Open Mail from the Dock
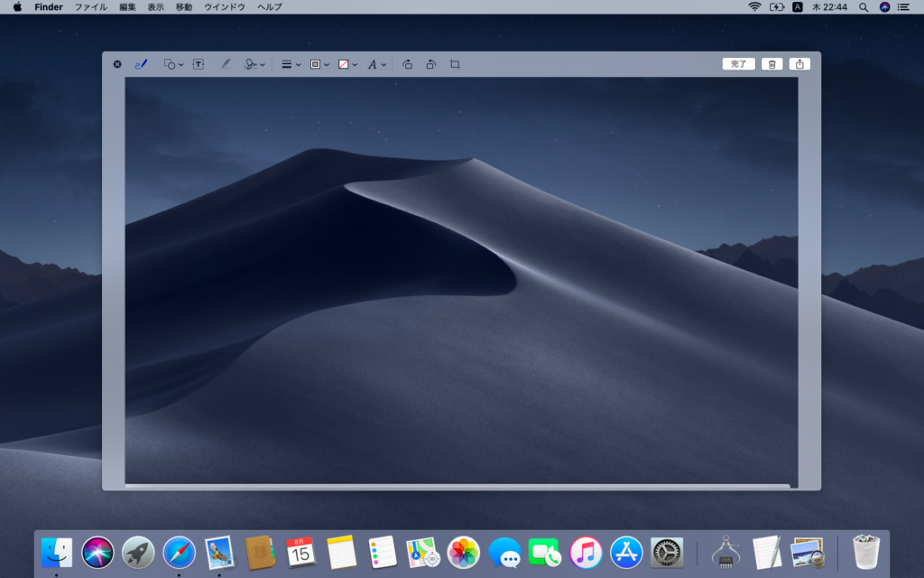Screen dimensions: 924x578 tap(219, 553)
